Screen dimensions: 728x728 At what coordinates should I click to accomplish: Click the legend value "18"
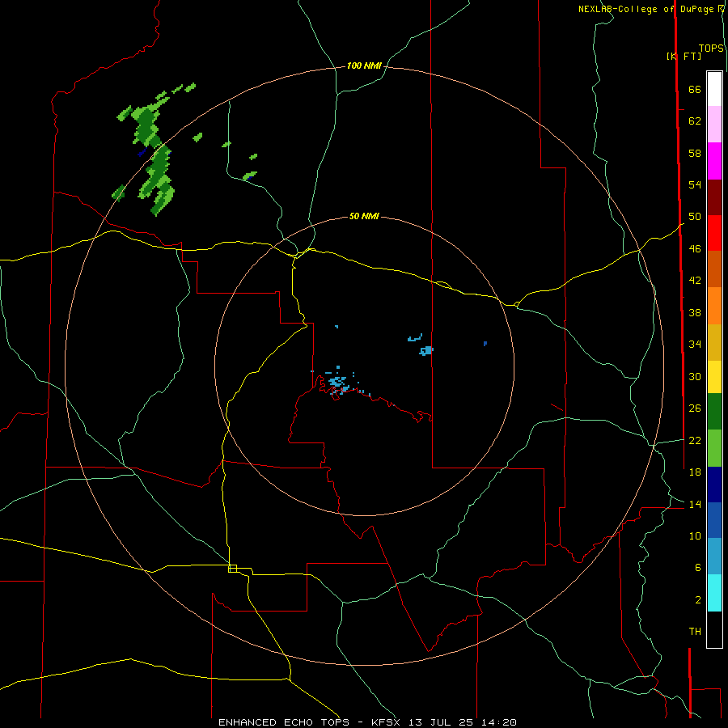(695, 472)
